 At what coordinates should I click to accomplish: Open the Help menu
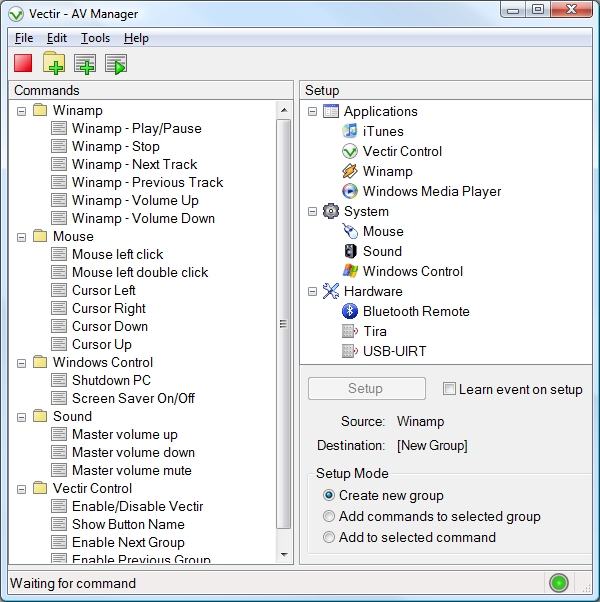[136, 38]
